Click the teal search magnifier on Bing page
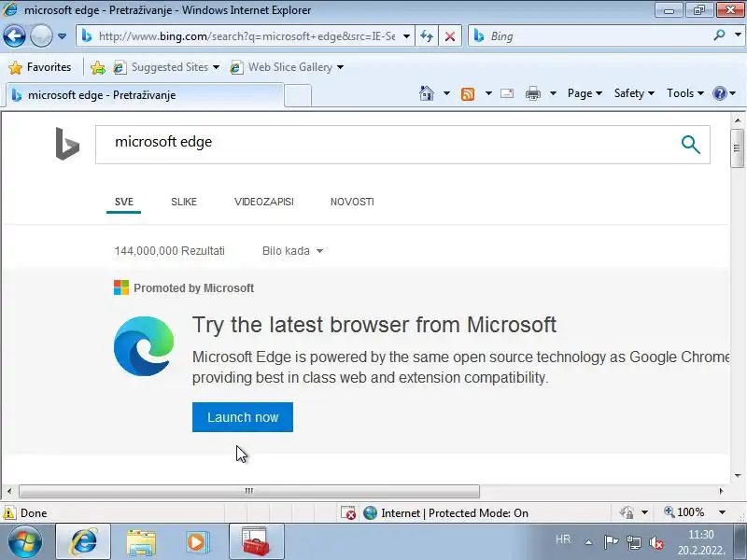 pos(690,145)
